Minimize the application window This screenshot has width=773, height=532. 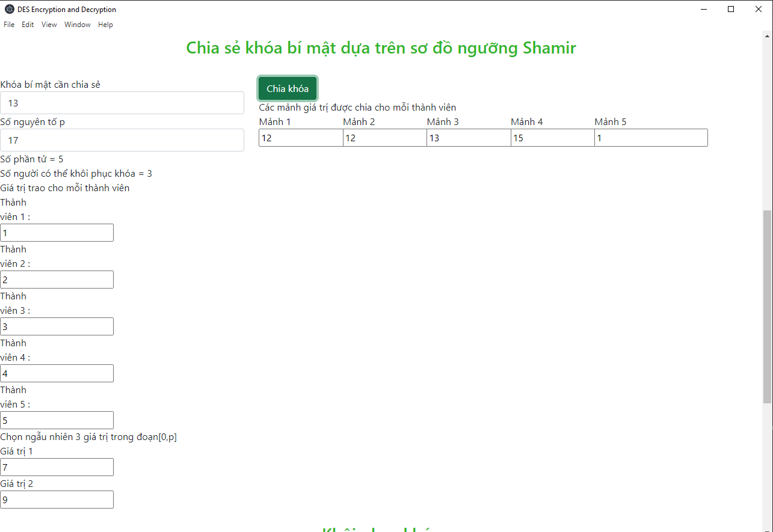point(703,9)
